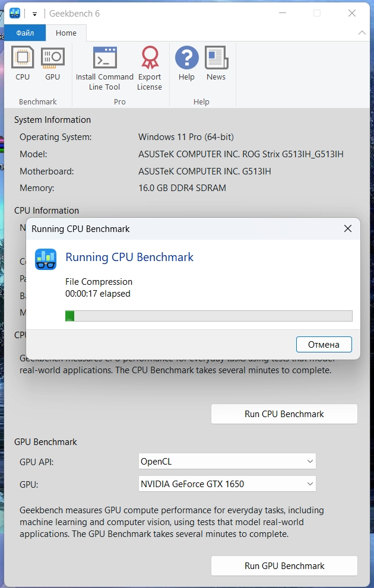The image size is (374, 588).
Task: Close the Running CPU Benchmark dialog
Action: [348, 228]
